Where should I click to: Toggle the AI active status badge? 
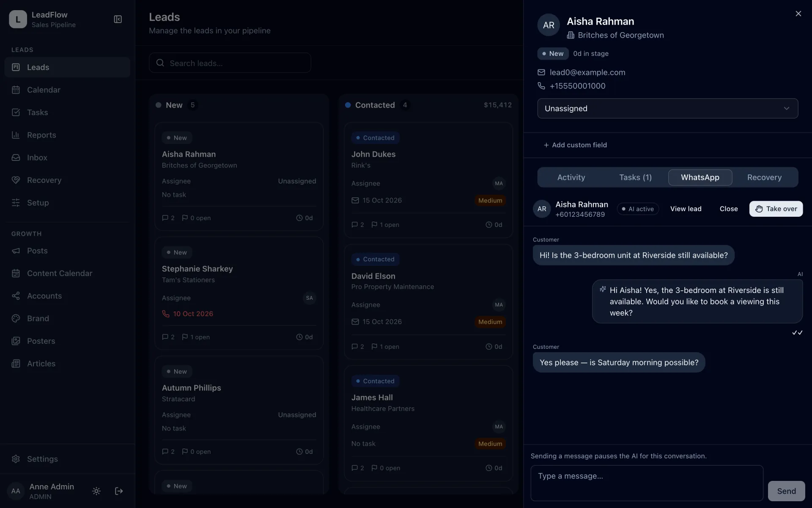coord(638,209)
